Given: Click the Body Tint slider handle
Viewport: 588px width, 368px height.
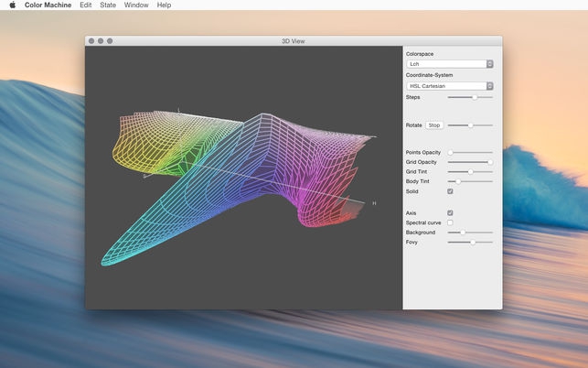Looking at the screenshot, I should point(458,181).
